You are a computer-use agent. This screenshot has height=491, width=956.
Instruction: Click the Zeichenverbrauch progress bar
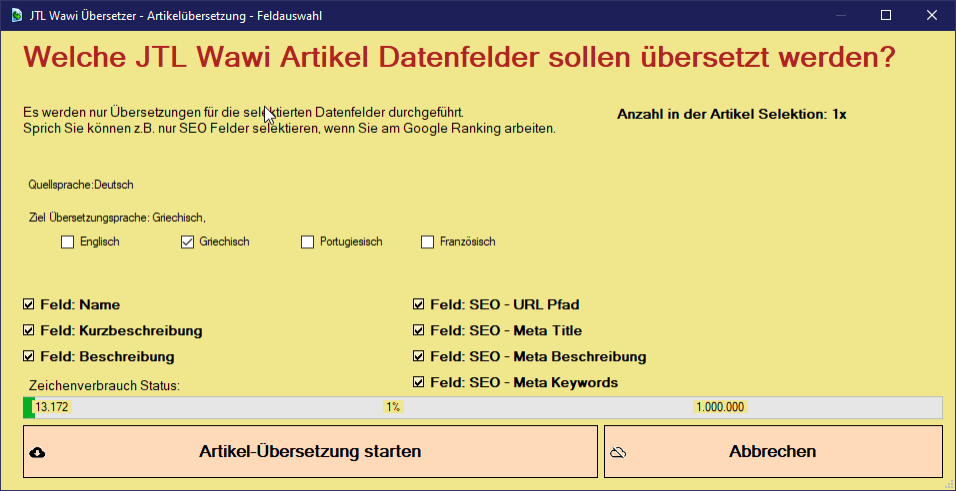482,407
